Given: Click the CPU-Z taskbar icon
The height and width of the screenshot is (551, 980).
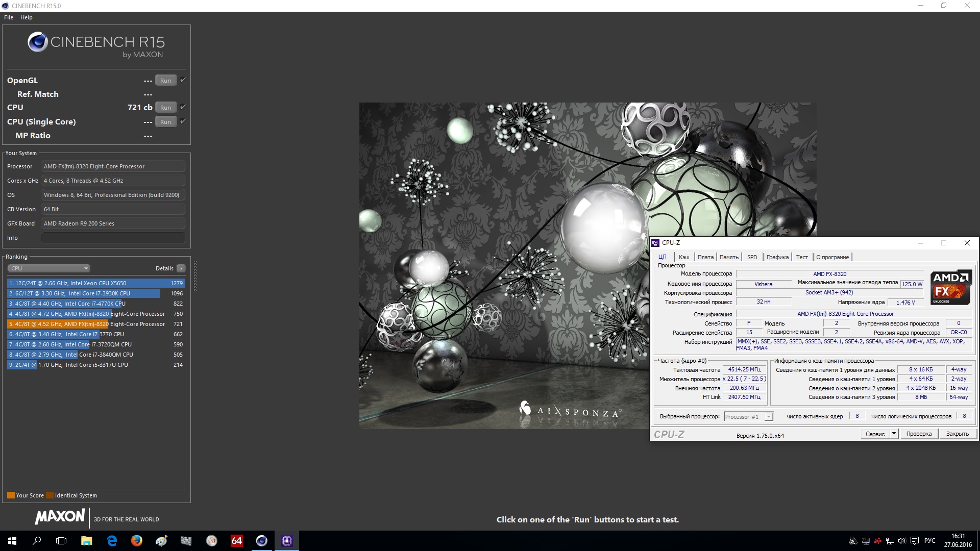Looking at the screenshot, I should (x=286, y=541).
